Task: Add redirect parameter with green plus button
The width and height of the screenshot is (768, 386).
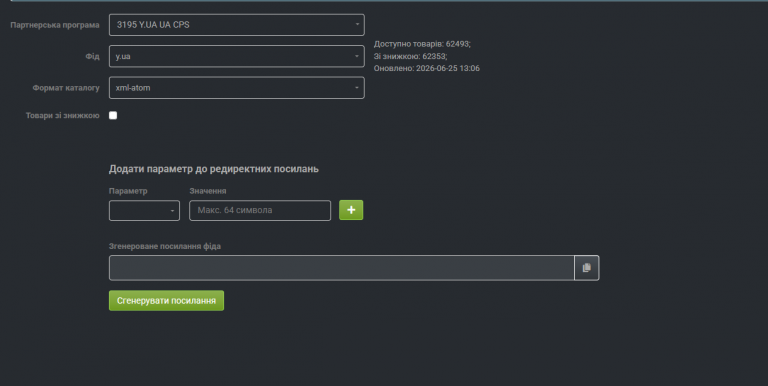Action: 351,210
